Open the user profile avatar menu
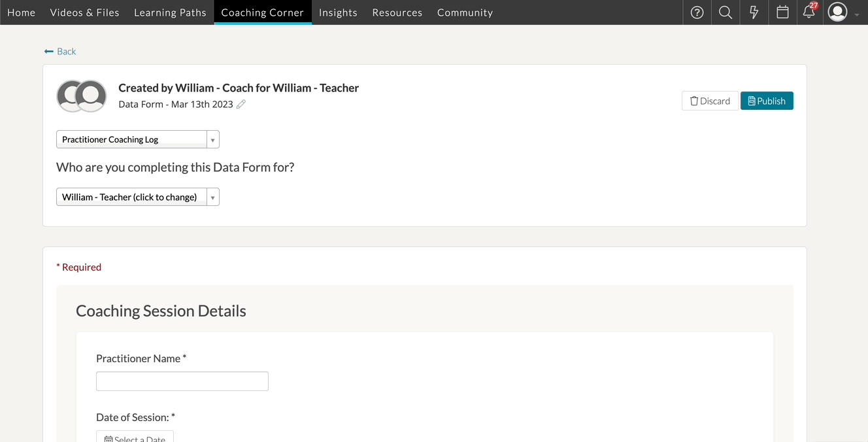Viewport: 868px width, 442px height. click(838, 12)
